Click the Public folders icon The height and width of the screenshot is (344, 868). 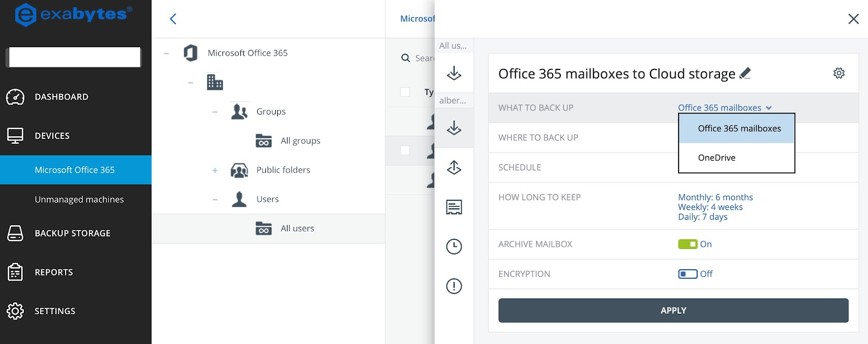coord(239,170)
